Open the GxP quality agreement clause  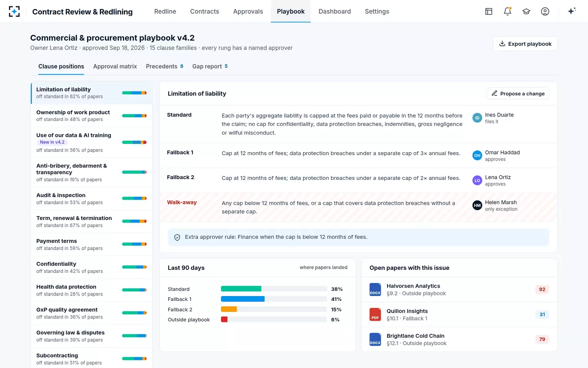pos(91,313)
